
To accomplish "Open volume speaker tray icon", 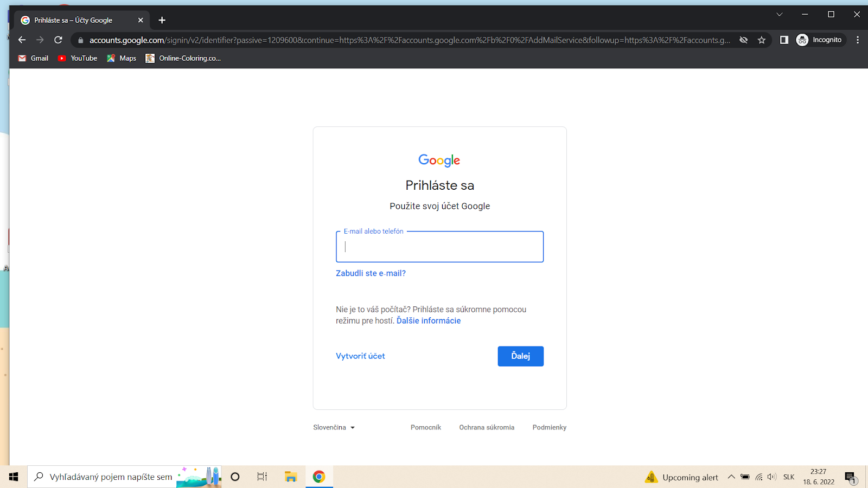I will click(x=772, y=477).
